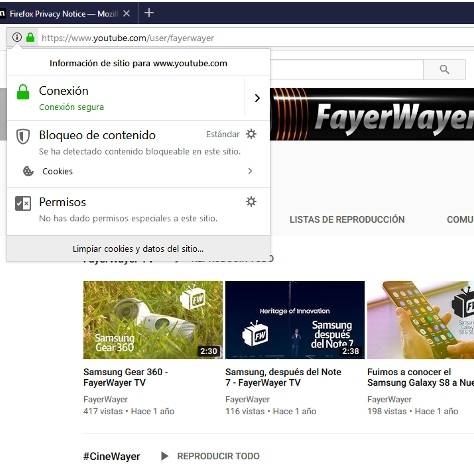This screenshot has width=474, height=474.
Task: Click the Estándar label in content blocking
Action: click(x=223, y=134)
